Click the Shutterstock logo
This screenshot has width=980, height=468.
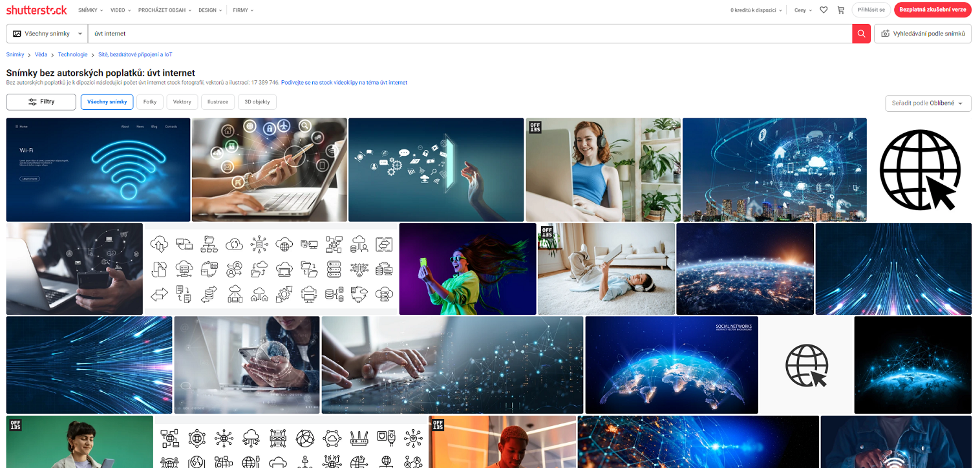(37, 10)
